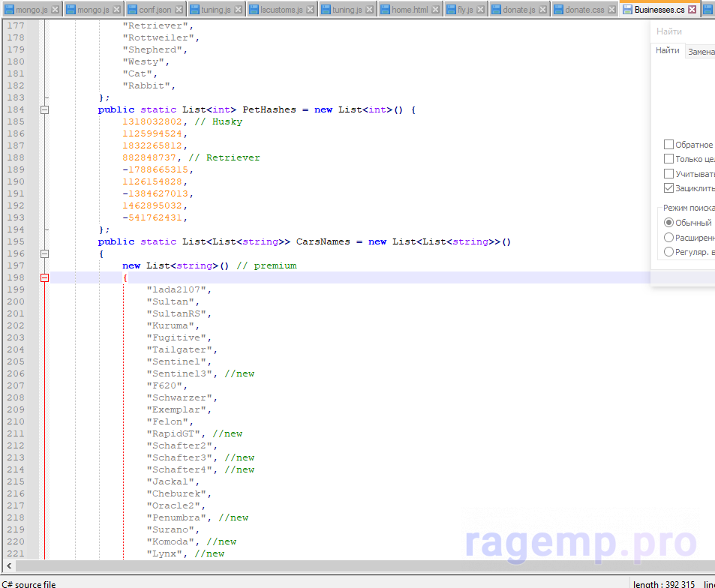The image size is (715, 588).
Task: Click the "Fugitive" string
Action: click(x=176, y=337)
